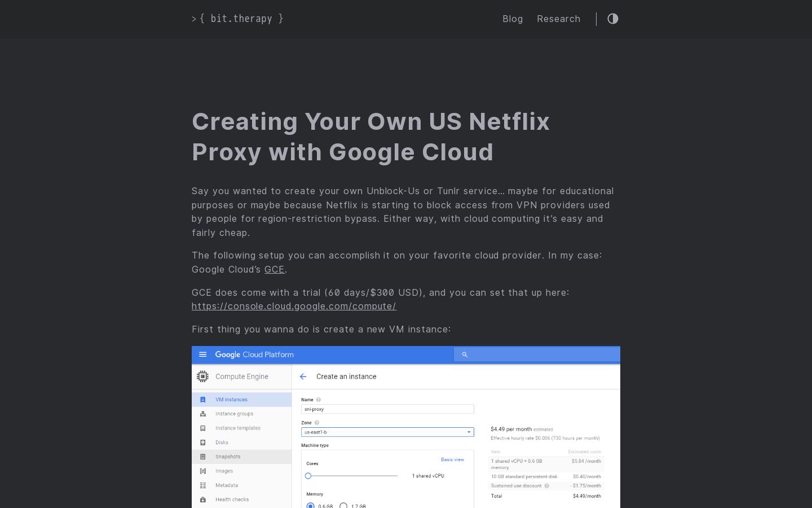Open the Research page
This screenshot has width=812, height=508.
point(558,19)
